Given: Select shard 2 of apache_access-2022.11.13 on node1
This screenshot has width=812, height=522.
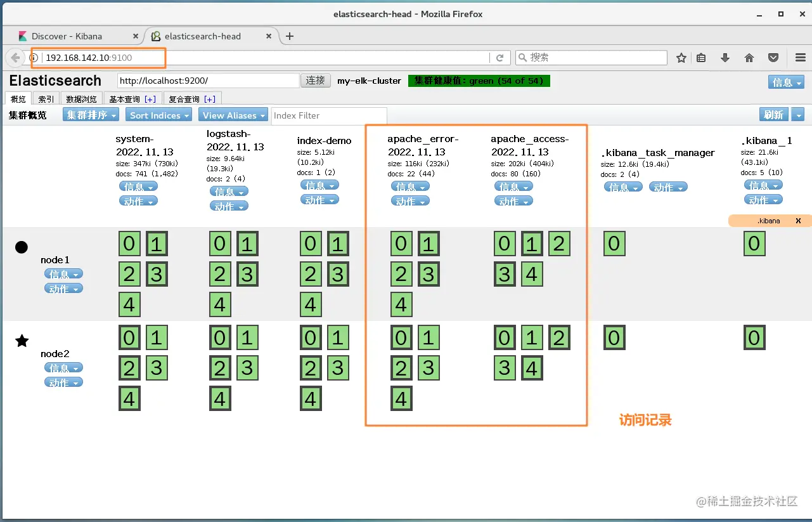Looking at the screenshot, I should [559, 244].
